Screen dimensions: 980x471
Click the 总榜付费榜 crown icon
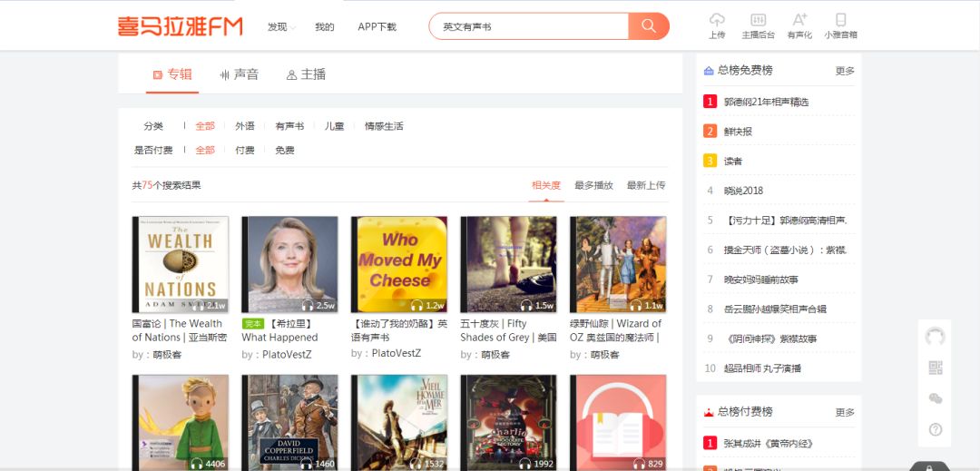pos(709,412)
